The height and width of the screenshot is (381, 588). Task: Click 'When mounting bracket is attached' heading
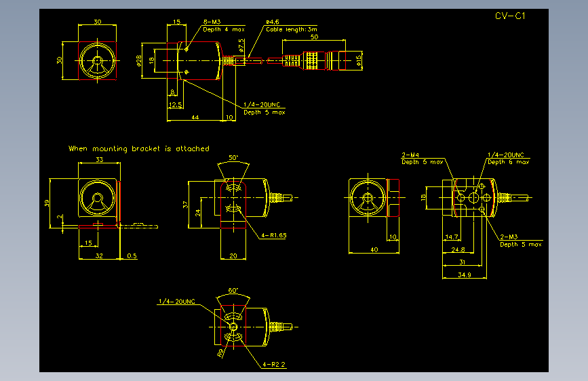(x=139, y=148)
